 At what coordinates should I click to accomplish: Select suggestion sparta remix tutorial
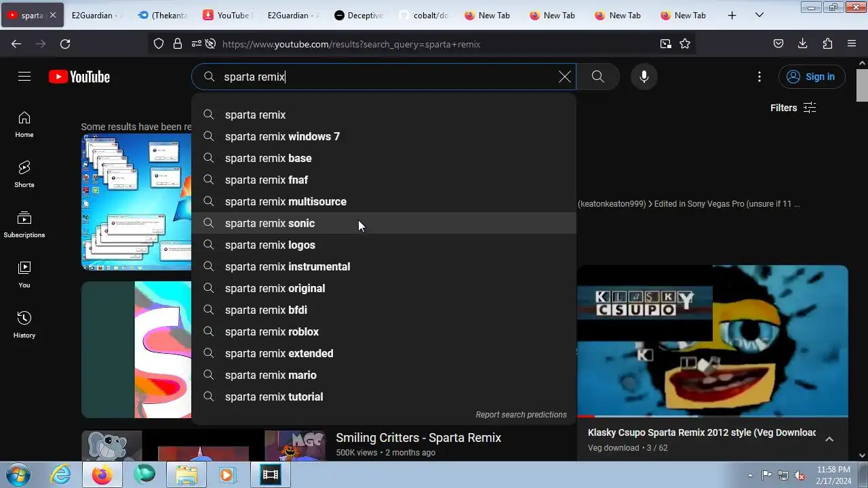tap(384, 396)
